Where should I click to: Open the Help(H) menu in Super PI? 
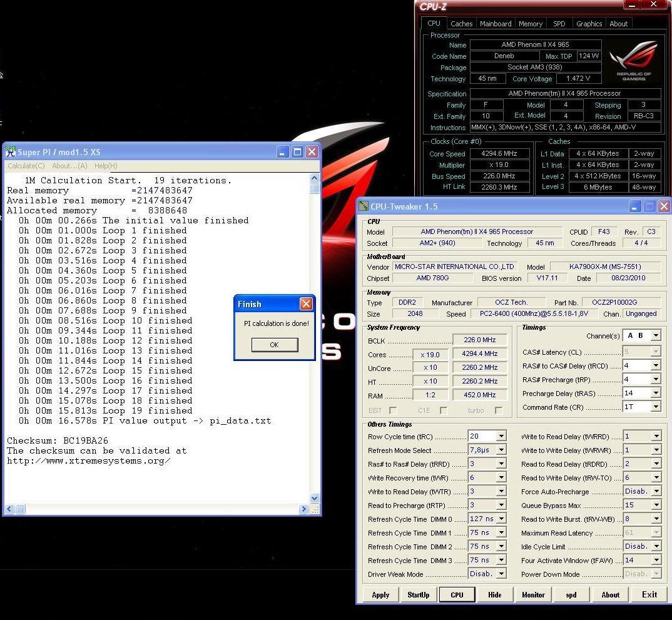tap(106, 166)
